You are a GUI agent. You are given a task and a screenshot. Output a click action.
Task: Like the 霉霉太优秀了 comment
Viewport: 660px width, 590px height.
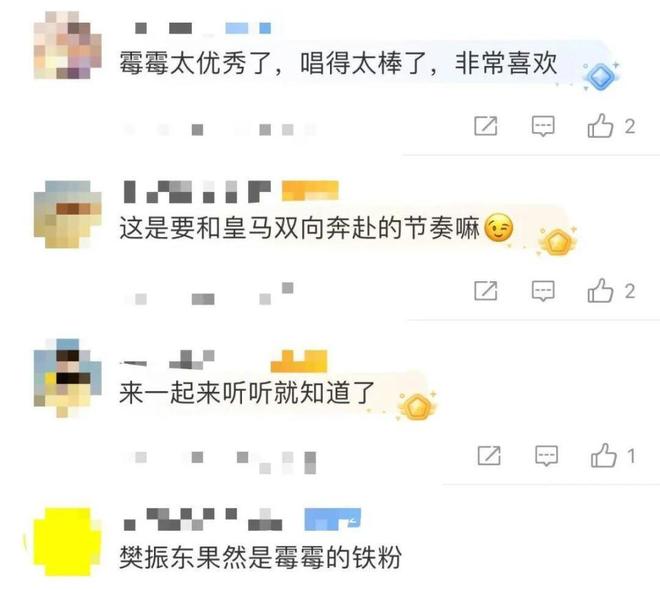pos(600,125)
